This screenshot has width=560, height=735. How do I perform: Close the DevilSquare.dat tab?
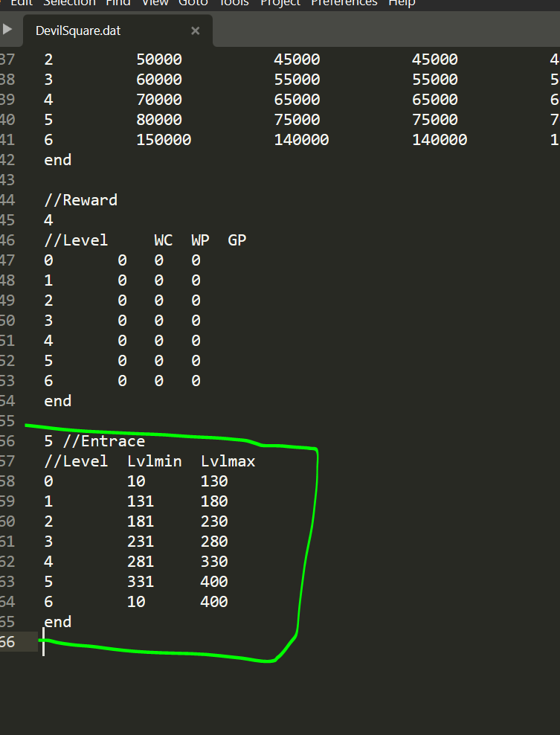(x=196, y=31)
